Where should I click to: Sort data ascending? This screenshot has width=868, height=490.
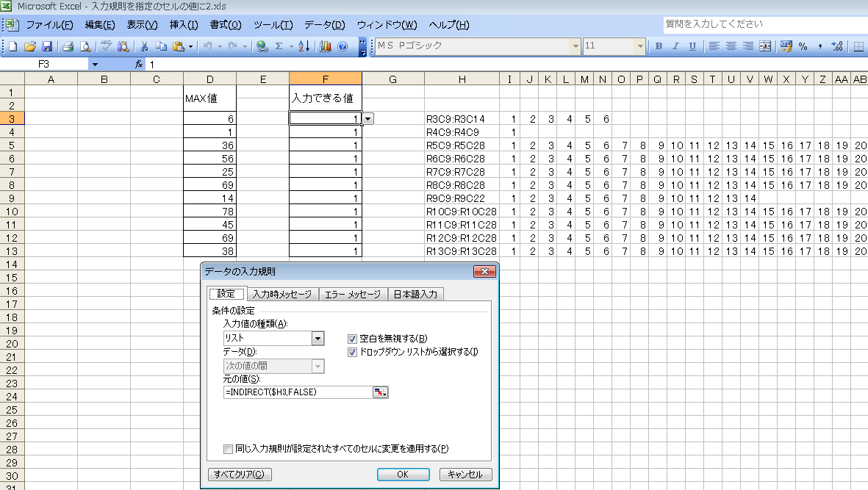pyautogui.click(x=304, y=47)
